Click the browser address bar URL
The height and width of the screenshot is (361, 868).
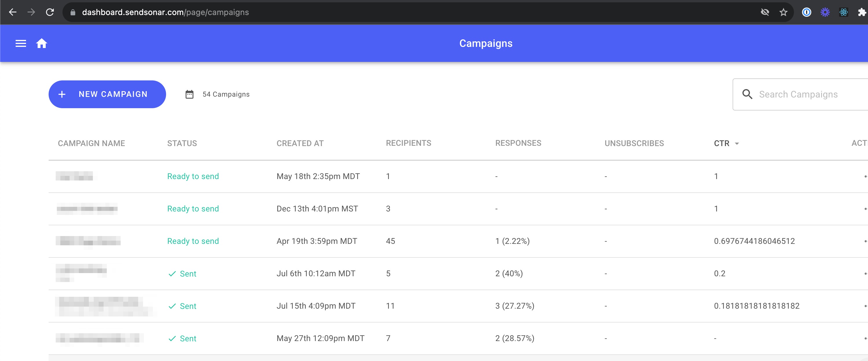point(165,12)
